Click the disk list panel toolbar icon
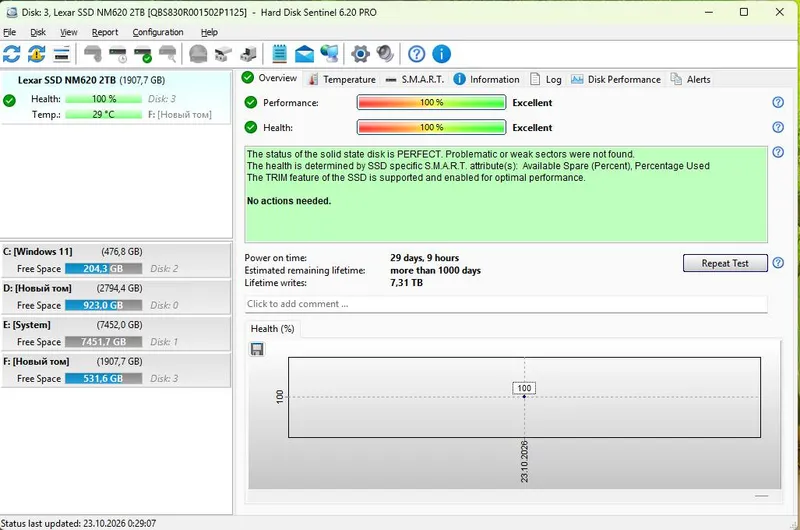Screen dimensions: 800x530 coord(62,54)
